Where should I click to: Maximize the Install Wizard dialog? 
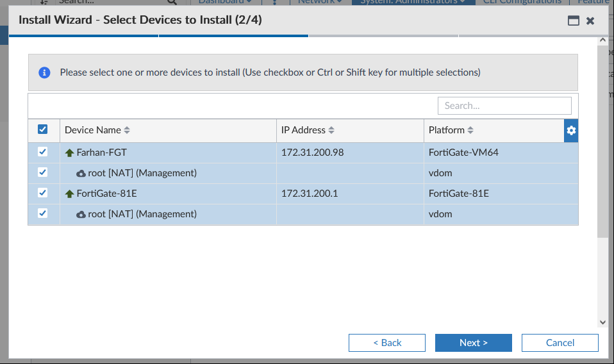[573, 21]
